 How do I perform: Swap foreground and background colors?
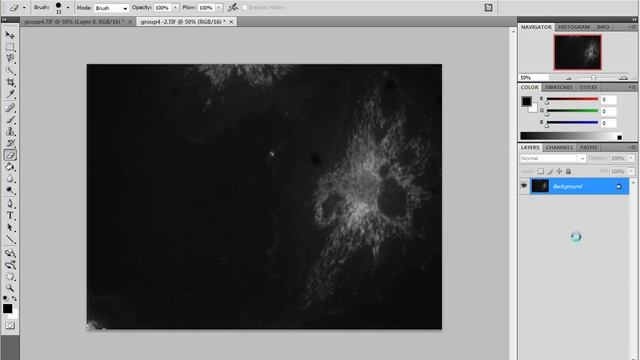pyautogui.click(x=14, y=298)
